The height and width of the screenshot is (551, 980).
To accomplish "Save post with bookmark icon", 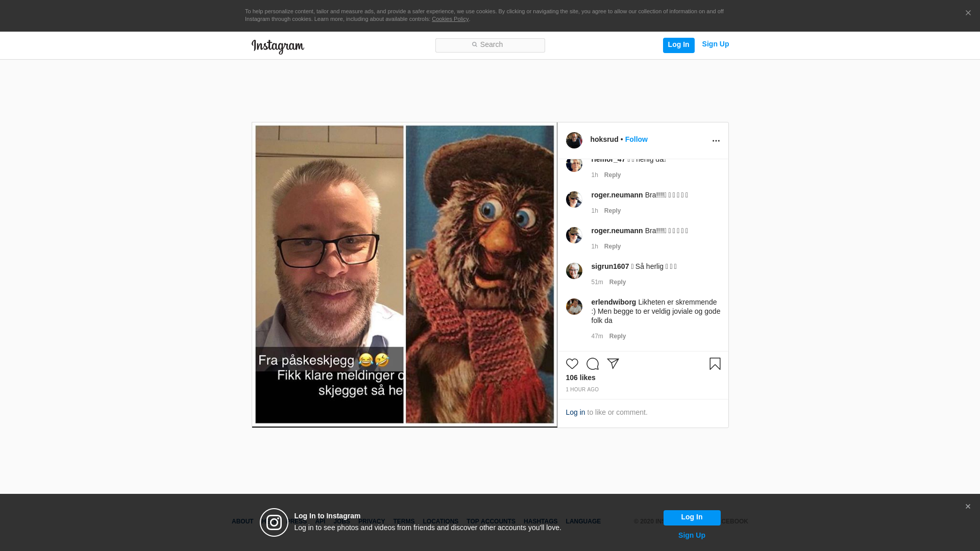I will click(x=715, y=364).
